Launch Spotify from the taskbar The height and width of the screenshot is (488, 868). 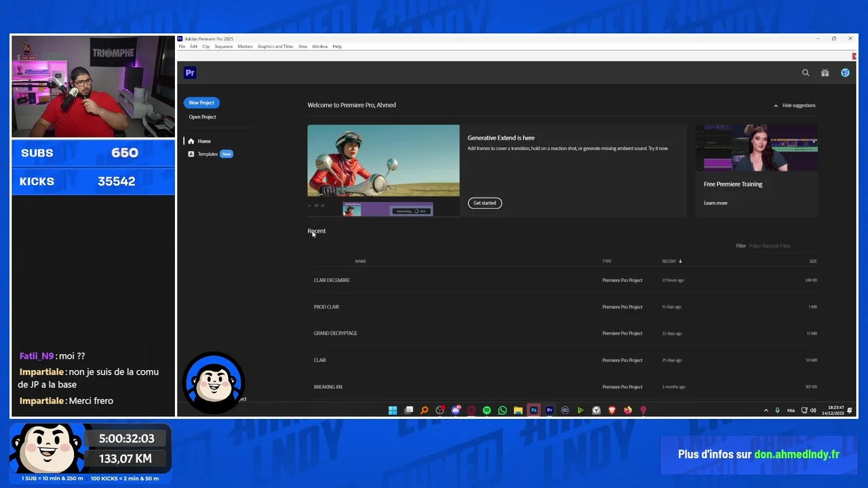point(487,410)
